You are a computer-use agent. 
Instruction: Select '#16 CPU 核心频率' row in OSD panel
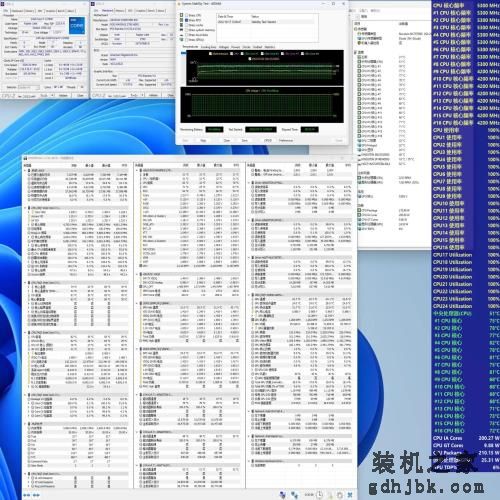(x=466, y=123)
